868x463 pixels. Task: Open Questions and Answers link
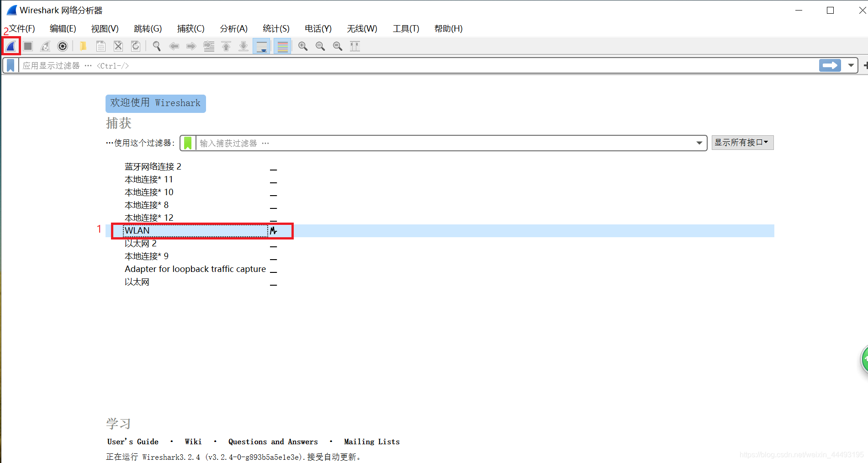273,442
